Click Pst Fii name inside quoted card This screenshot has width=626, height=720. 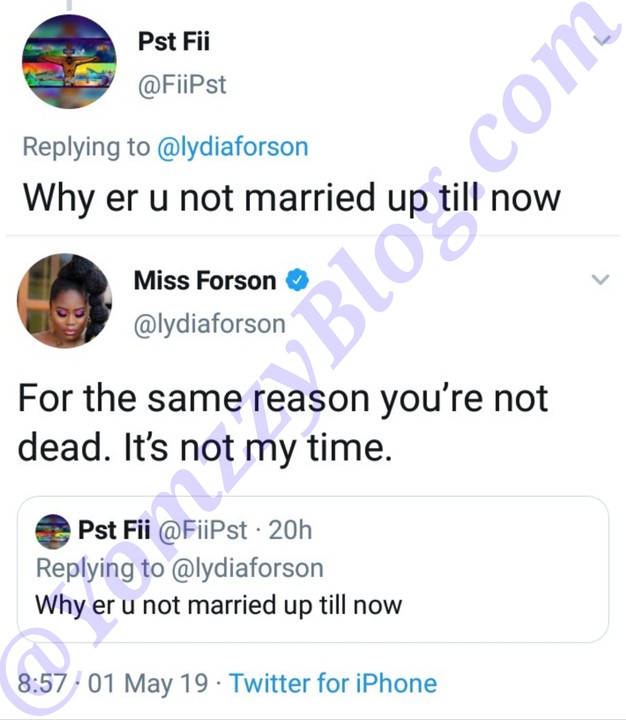(114, 530)
